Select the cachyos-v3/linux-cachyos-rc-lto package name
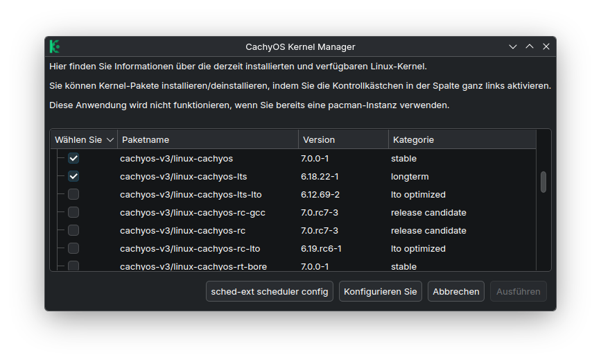This screenshot has width=601, height=364. click(190, 248)
